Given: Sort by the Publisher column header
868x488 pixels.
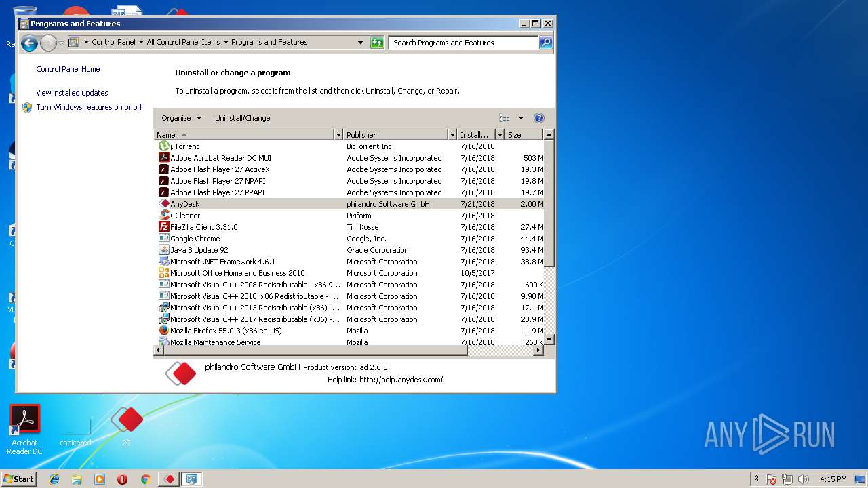Looking at the screenshot, I should (395, 135).
